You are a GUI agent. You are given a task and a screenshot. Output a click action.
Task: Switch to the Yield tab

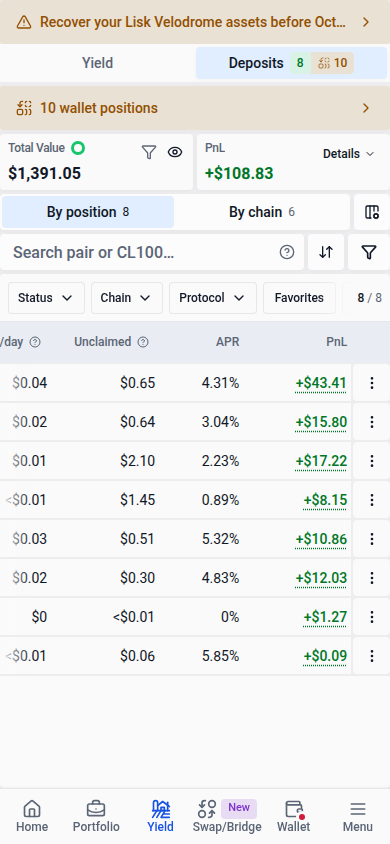coord(97,63)
